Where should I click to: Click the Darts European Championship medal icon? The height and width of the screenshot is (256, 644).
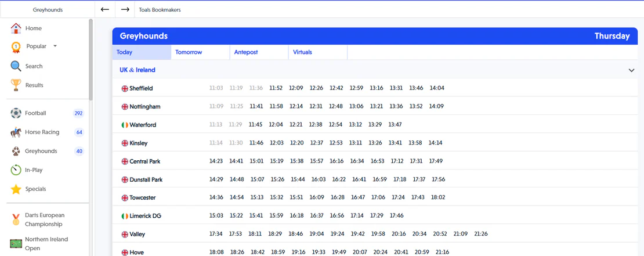(x=16, y=220)
